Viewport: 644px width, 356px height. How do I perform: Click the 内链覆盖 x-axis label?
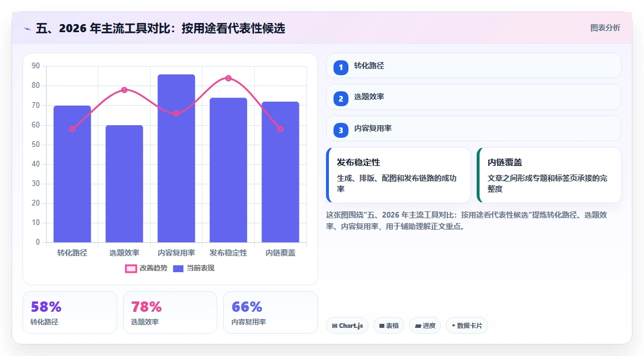tap(281, 253)
